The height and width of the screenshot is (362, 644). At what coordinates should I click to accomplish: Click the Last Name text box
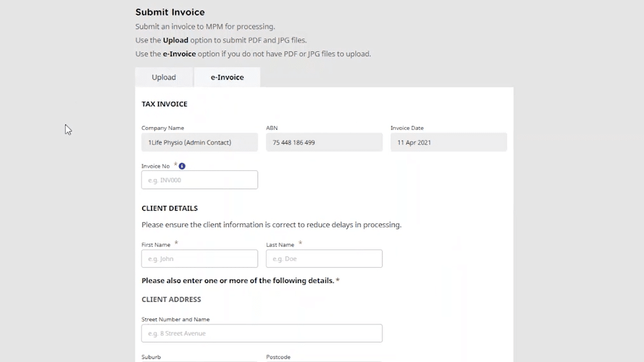tap(324, 258)
